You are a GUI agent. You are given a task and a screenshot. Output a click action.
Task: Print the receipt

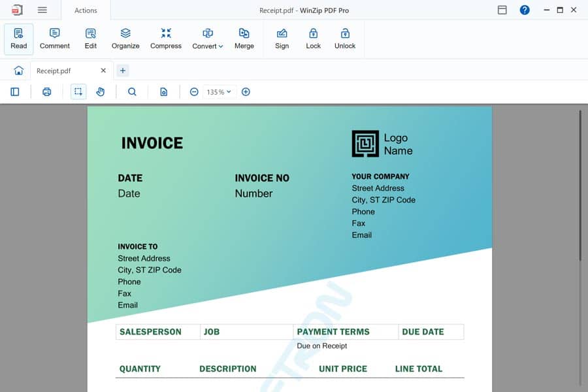tap(46, 91)
